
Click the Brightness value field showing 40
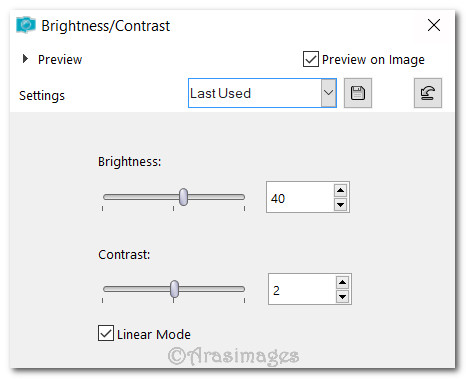point(300,197)
